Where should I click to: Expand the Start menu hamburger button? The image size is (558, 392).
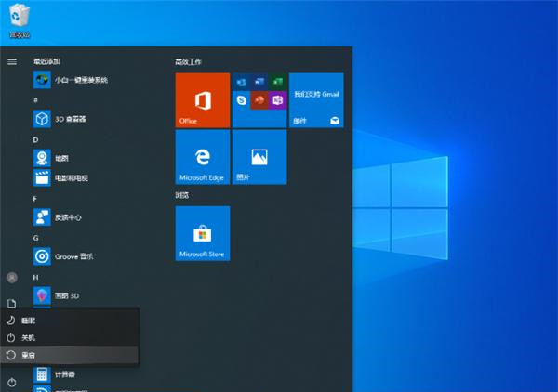(12, 62)
